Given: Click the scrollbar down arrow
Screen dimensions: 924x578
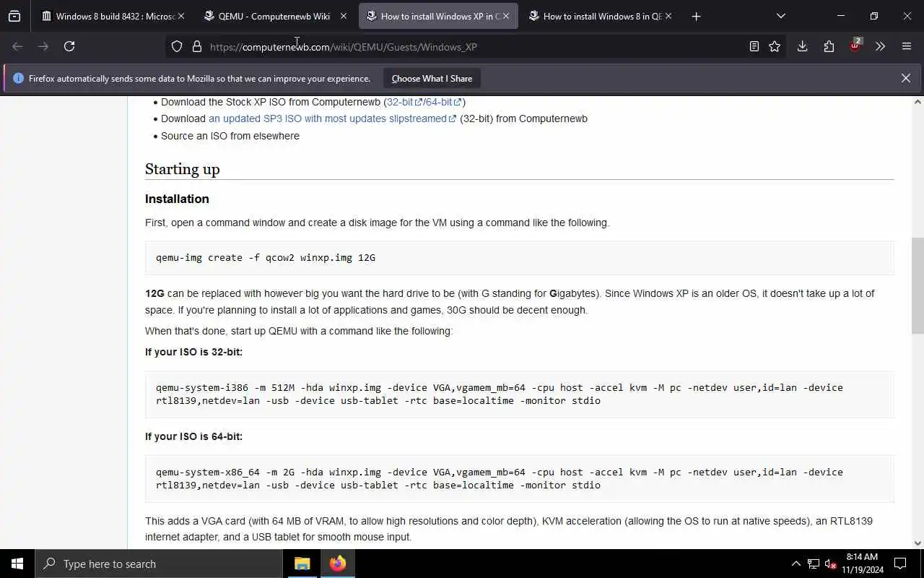Looking at the screenshot, I should [918, 543].
